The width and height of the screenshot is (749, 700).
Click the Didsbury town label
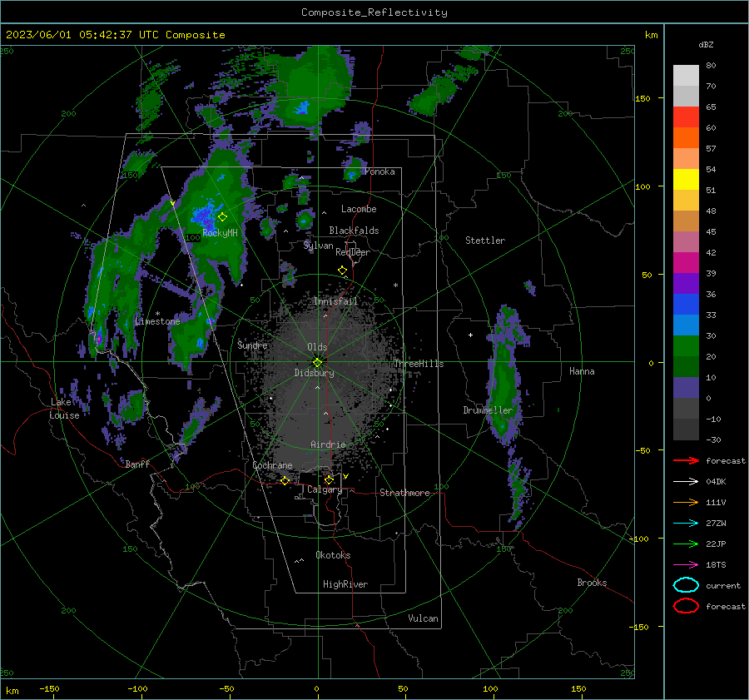pos(314,373)
